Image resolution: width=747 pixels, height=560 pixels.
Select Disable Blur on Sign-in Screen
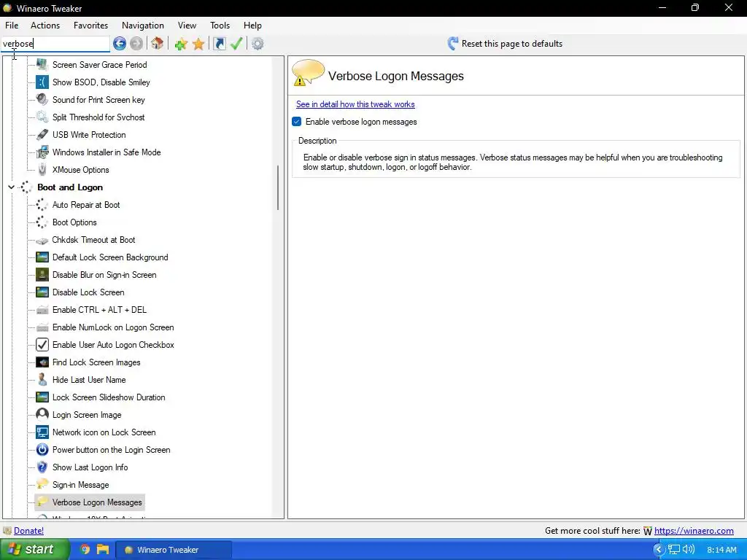click(x=104, y=275)
